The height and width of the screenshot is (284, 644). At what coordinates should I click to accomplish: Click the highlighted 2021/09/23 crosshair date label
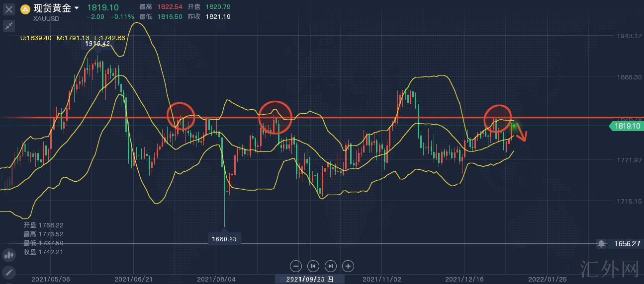pos(309,279)
